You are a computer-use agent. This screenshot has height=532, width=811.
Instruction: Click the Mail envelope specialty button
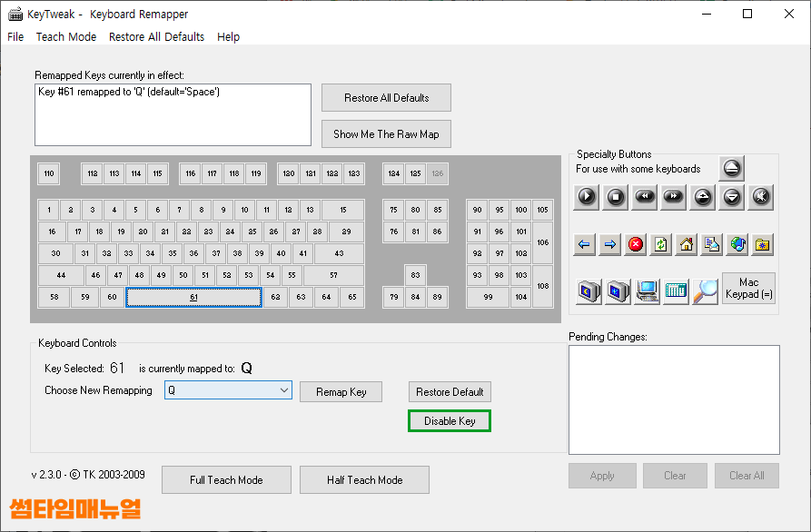click(712, 244)
